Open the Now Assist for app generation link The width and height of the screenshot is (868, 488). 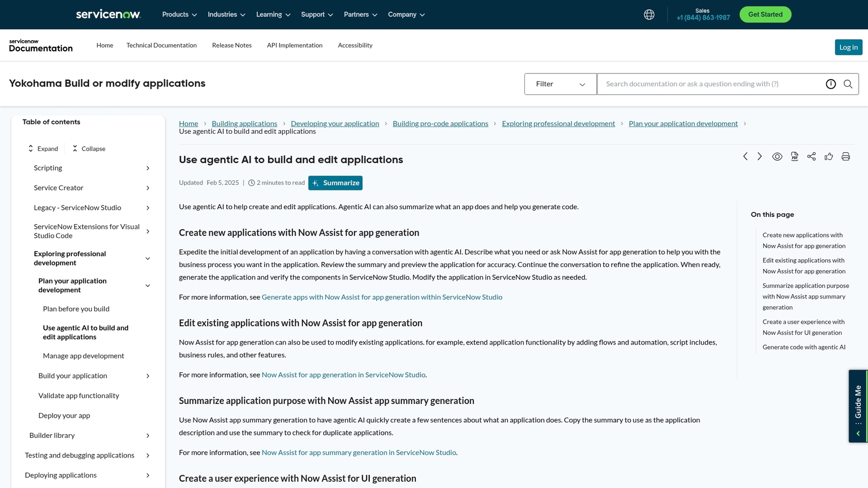[x=343, y=374]
